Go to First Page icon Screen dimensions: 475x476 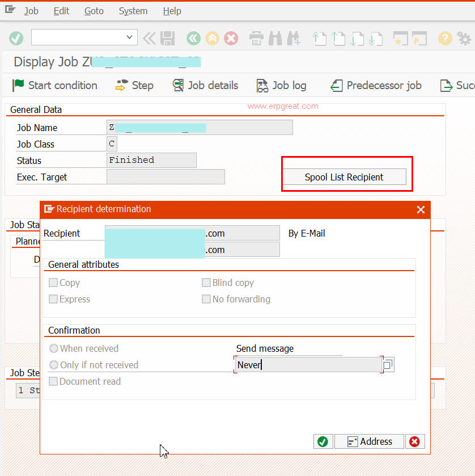pos(319,39)
